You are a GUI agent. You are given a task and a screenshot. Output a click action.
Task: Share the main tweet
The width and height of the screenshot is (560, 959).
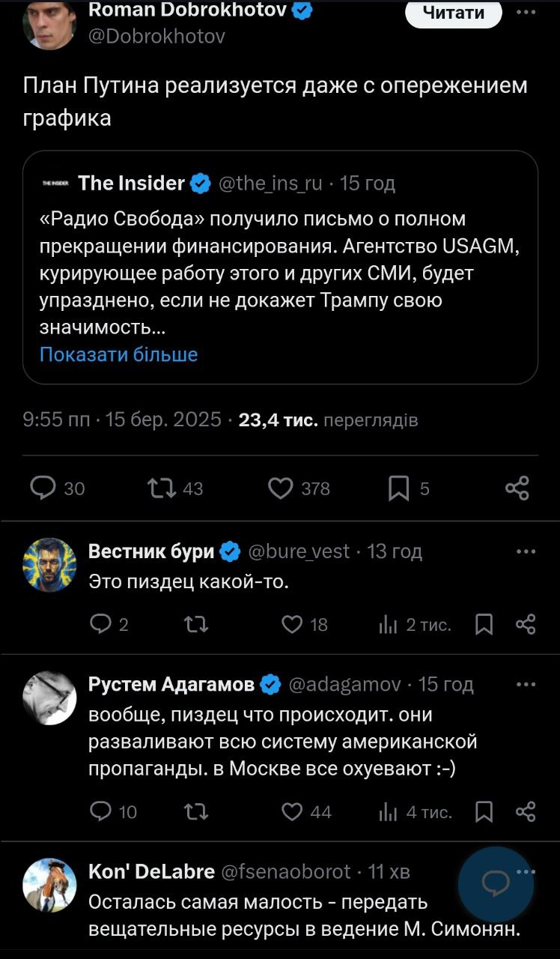tap(517, 488)
